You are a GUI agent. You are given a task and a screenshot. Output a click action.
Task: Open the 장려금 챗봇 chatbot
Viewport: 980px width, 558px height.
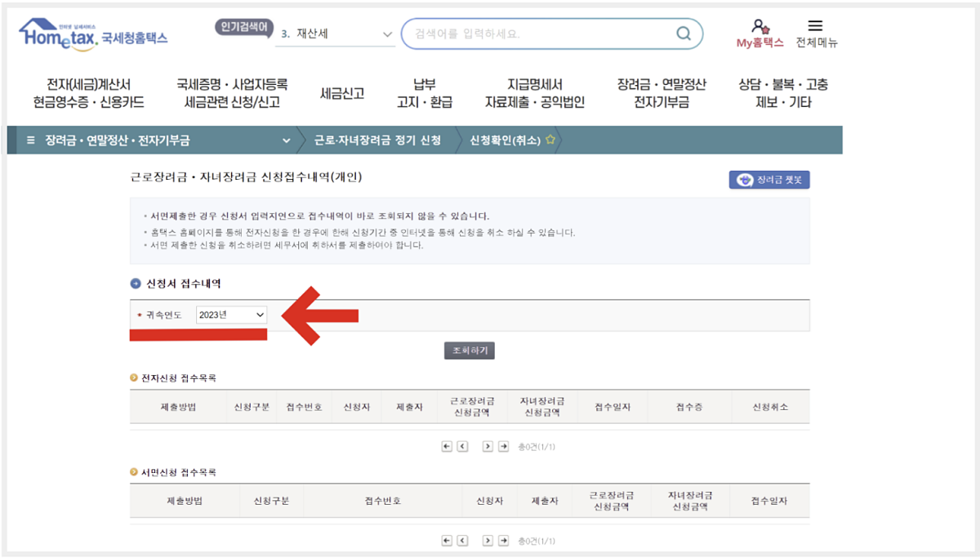click(x=768, y=179)
